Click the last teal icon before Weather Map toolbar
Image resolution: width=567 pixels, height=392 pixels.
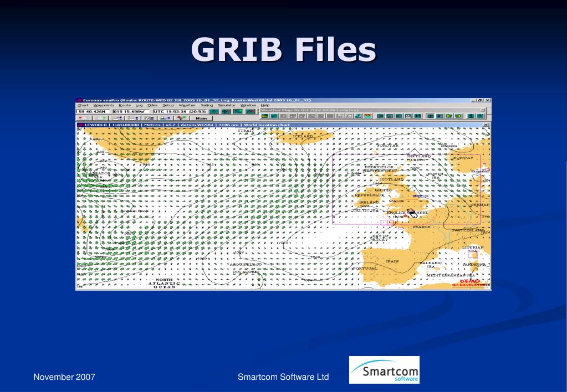point(250,111)
